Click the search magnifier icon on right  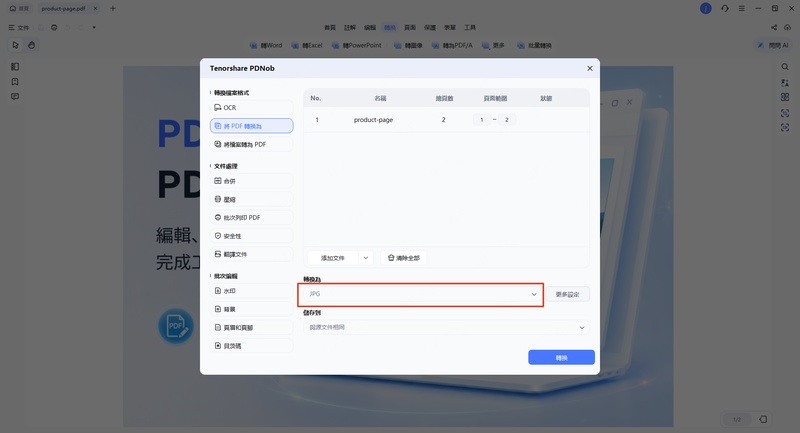point(785,67)
